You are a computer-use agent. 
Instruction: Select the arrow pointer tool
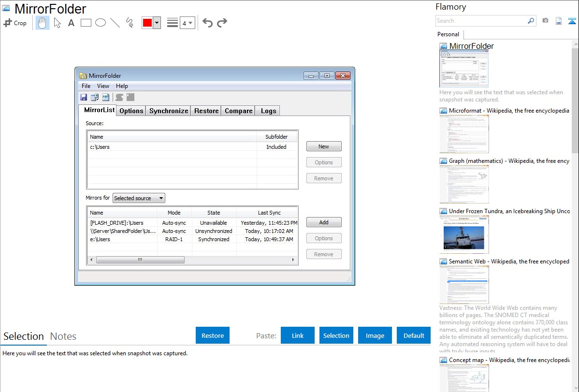57,23
